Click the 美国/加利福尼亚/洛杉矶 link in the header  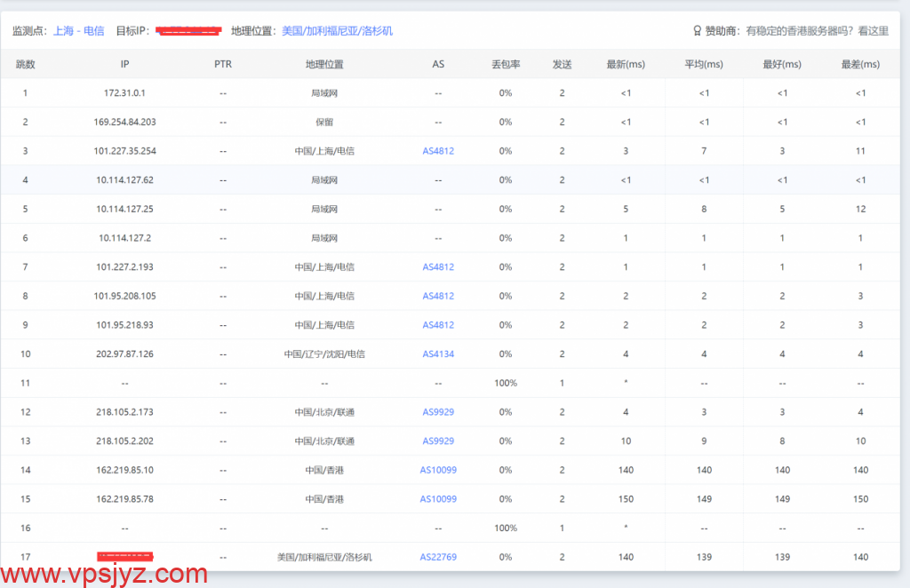click(x=337, y=31)
